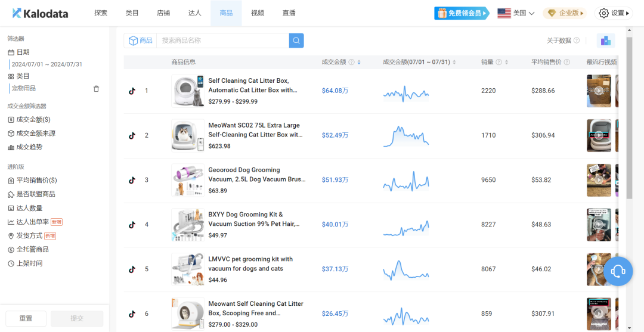
Task: Open the customer support headset chat
Action: [x=618, y=271]
